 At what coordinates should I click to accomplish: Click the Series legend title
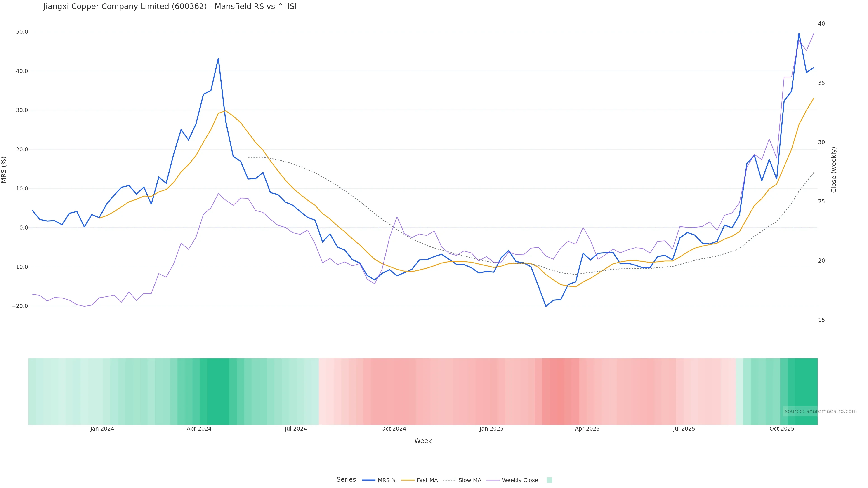(x=346, y=480)
